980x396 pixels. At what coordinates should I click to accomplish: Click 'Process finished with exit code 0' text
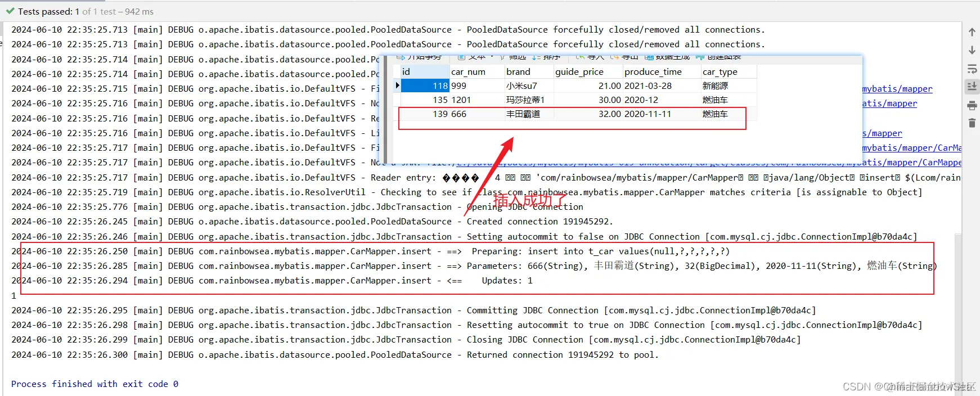coord(95,384)
